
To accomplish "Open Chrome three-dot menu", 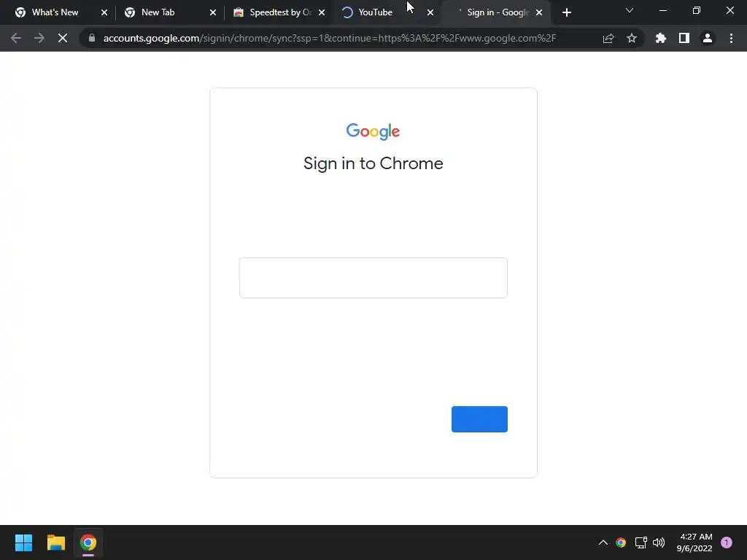I will click(731, 38).
